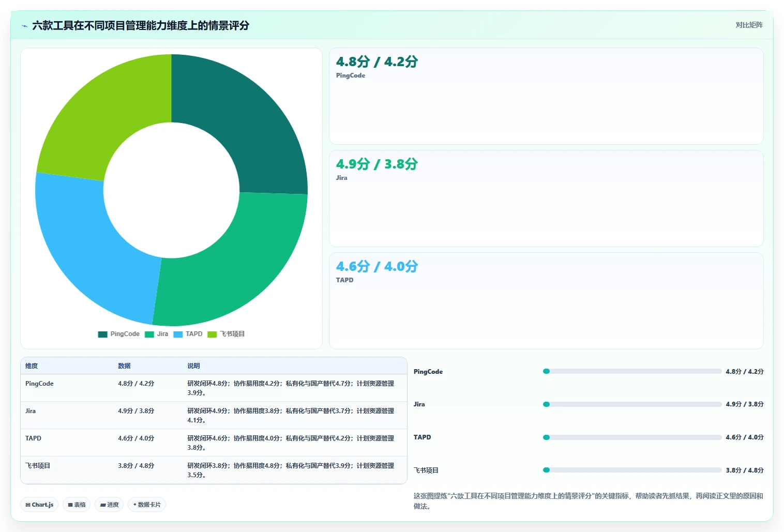Click the title 六款工具在不同项目管理能力维度上的情景评分
The image size is (784, 532).
(x=141, y=25)
